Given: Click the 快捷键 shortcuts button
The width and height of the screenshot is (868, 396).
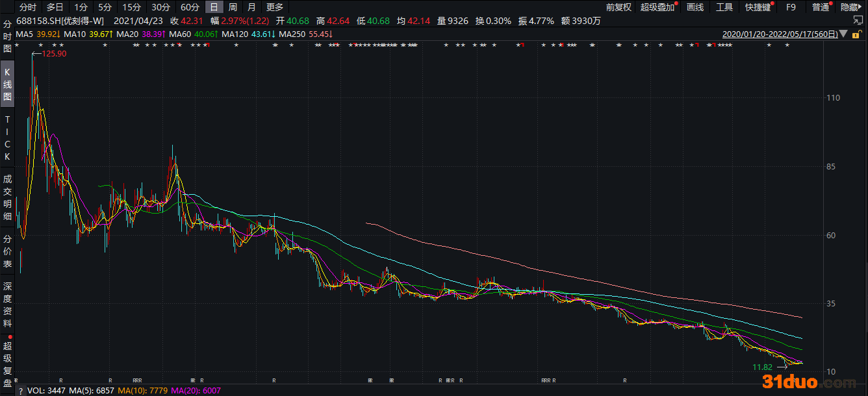Looking at the screenshot, I should tap(757, 7).
